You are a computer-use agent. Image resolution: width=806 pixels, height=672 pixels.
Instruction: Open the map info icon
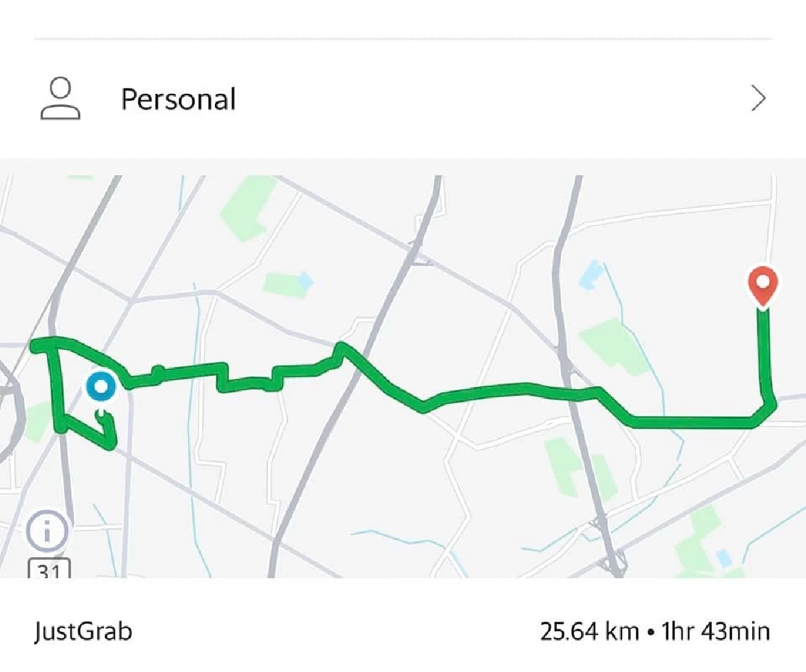[x=47, y=534]
